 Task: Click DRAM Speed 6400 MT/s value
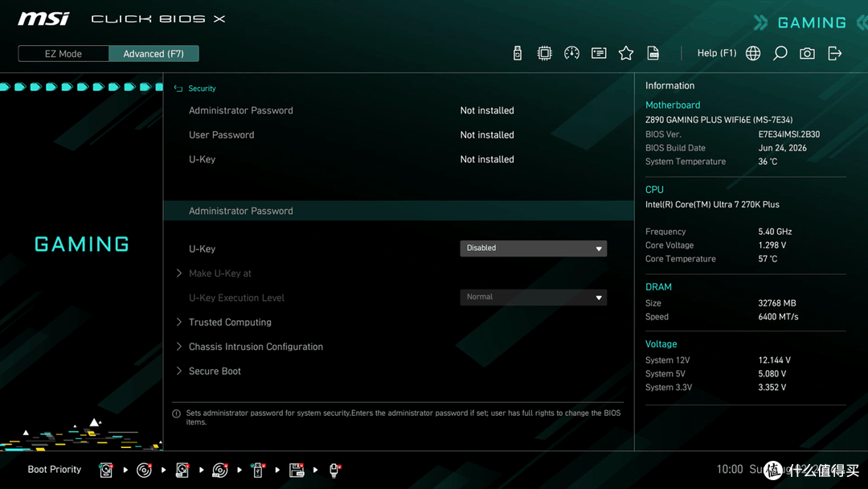click(778, 318)
